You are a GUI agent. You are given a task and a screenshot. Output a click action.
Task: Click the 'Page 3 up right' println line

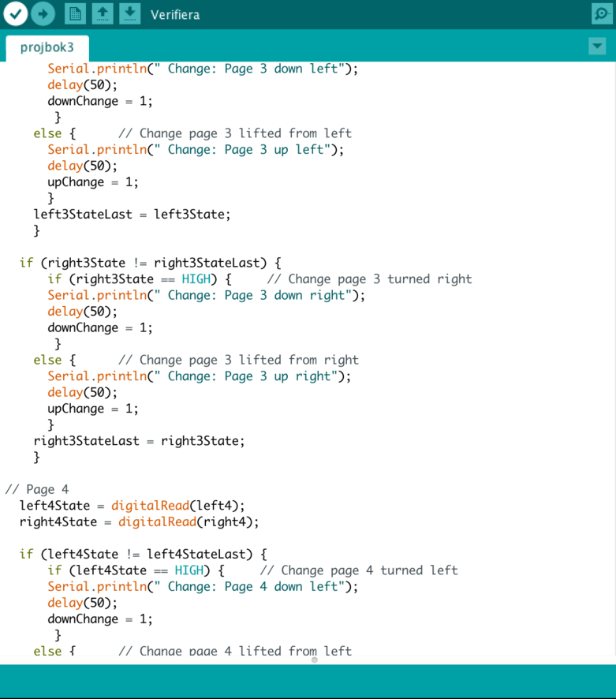click(199, 376)
